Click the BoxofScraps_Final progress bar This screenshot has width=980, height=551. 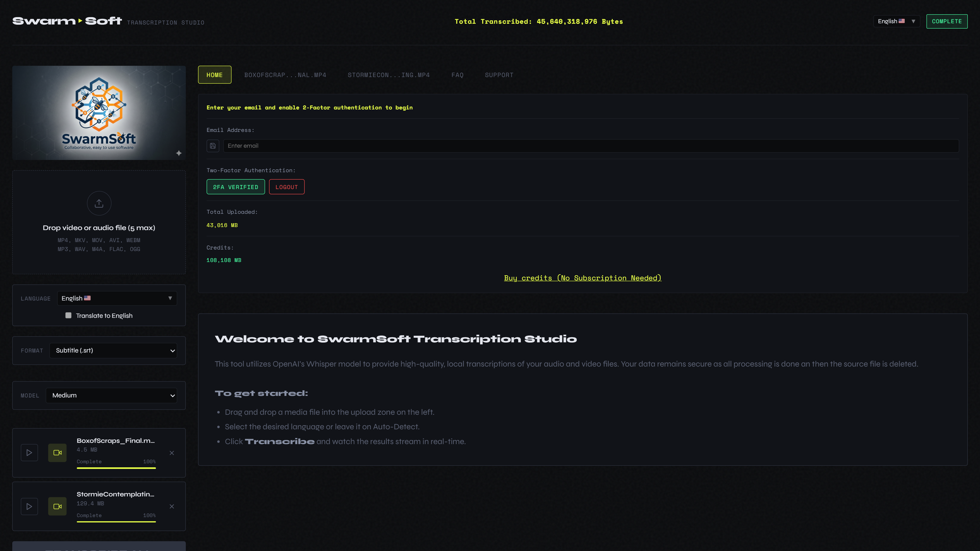[x=116, y=468]
